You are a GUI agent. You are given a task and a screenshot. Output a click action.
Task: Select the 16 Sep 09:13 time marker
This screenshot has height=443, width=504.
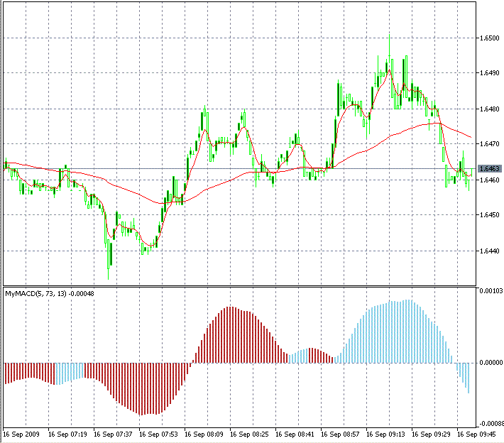click(x=385, y=434)
